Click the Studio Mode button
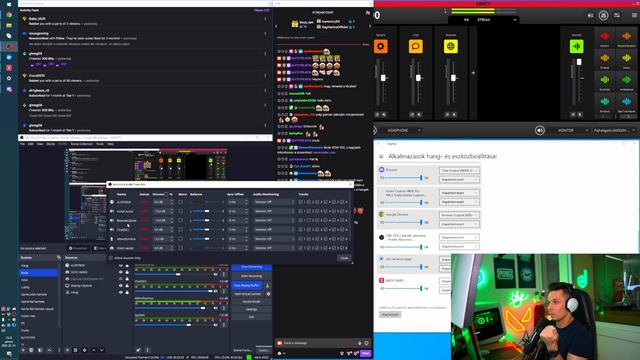This screenshot has width=640, height=360. pos(251,302)
